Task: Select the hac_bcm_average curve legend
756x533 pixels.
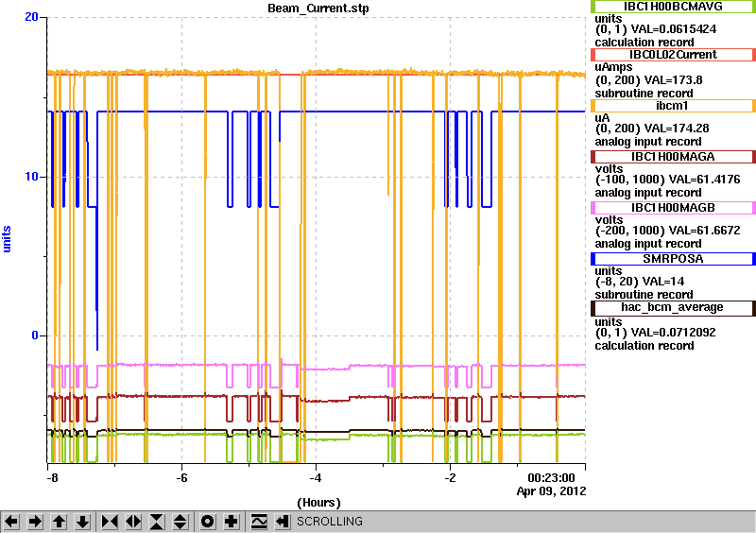Action: pyautogui.click(x=673, y=308)
